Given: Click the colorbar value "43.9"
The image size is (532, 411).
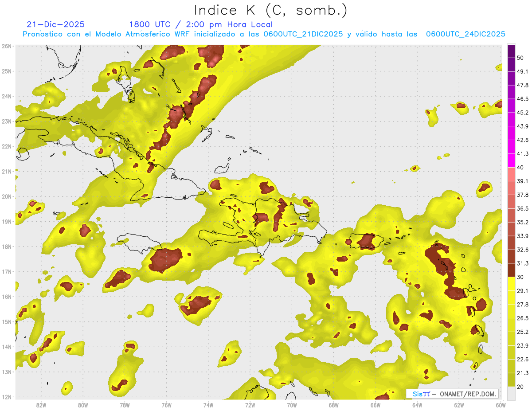Looking at the screenshot, I should tap(522, 126).
